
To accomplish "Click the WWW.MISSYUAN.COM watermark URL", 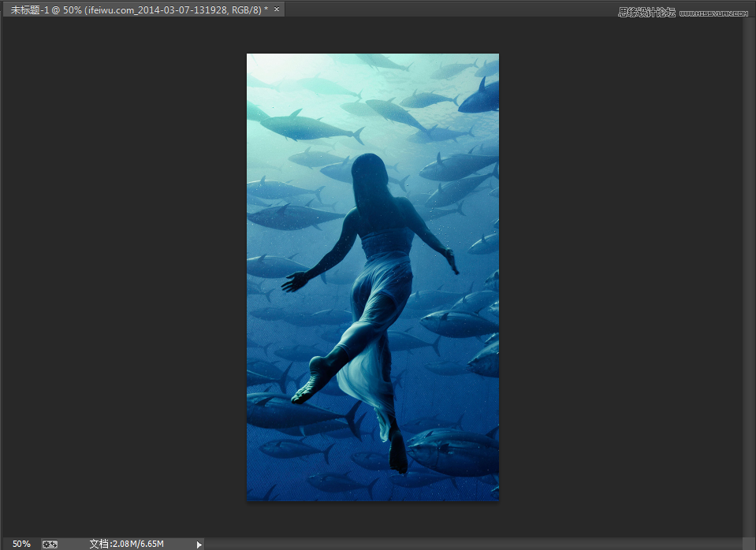I will [713, 13].
